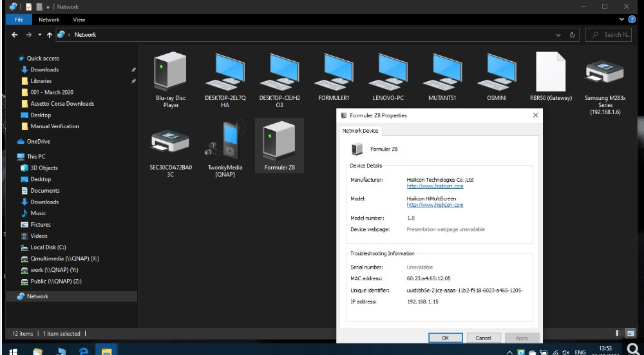Switch to large icons view layout
Image resolution: width=644 pixels, height=355 pixels.
(x=630, y=333)
